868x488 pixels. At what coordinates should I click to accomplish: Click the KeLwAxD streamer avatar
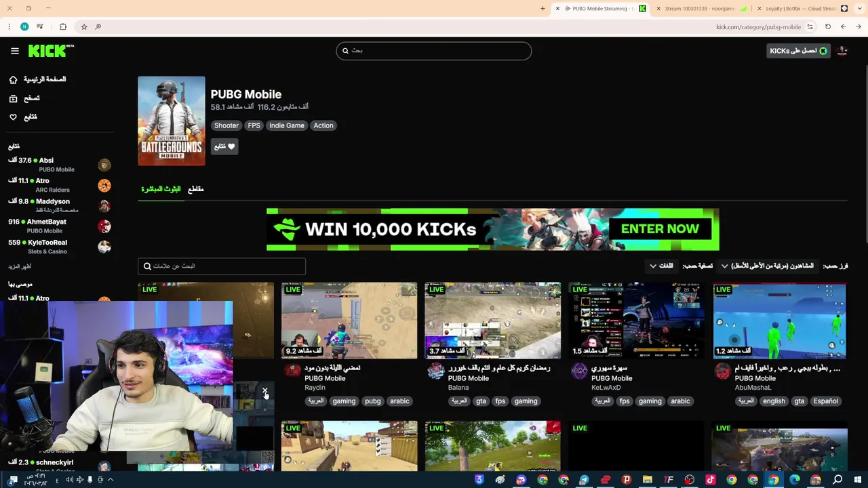(x=579, y=371)
